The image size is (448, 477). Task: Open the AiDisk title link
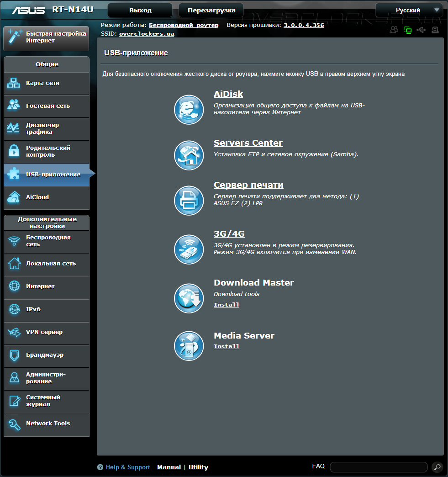tap(228, 94)
